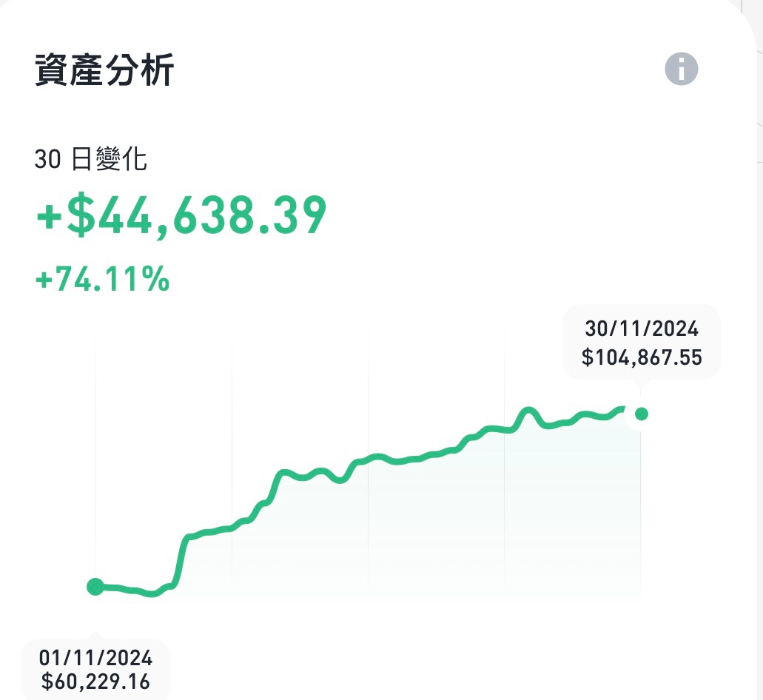Screen dimensions: 763x700
Task: Open the info icon beside 資產分析
Action: [682, 69]
